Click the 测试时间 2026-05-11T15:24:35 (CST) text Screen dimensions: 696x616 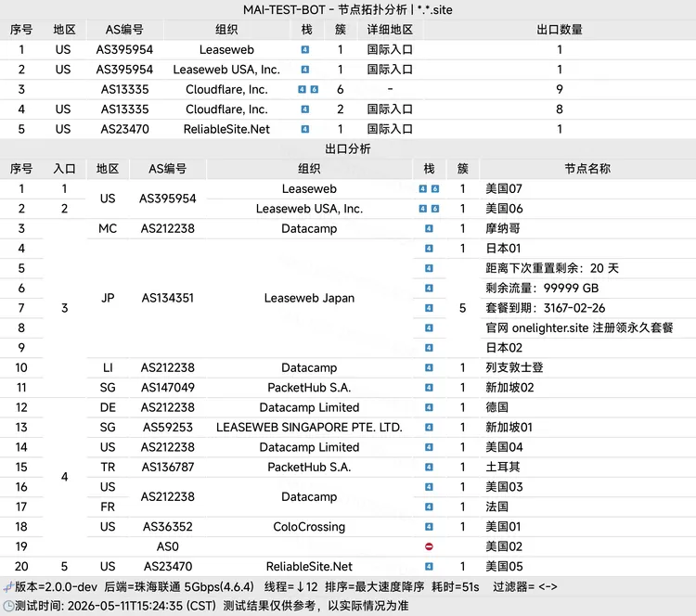coord(115,606)
